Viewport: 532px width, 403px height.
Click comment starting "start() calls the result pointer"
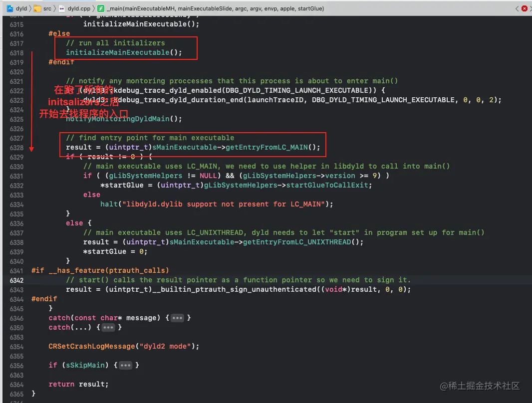[x=238, y=280]
